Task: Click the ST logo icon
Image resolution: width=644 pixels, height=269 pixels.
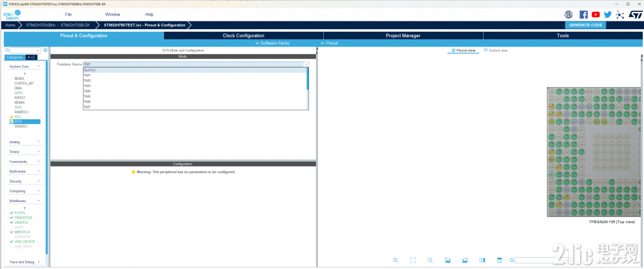Action: [636, 14]
